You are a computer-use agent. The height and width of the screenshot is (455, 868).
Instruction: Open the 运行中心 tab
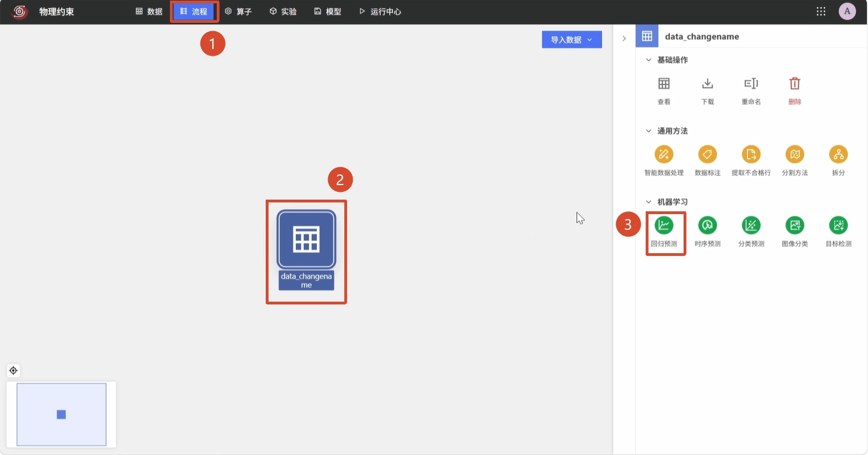pos(380,11)
